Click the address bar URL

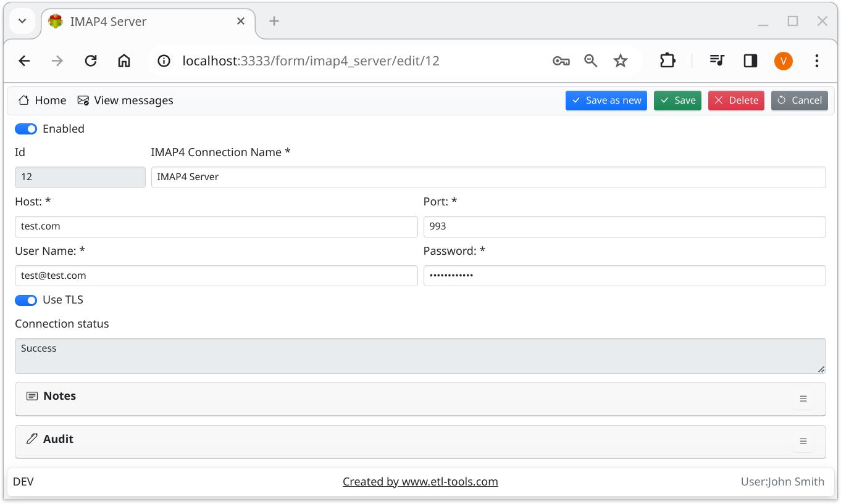311,60
